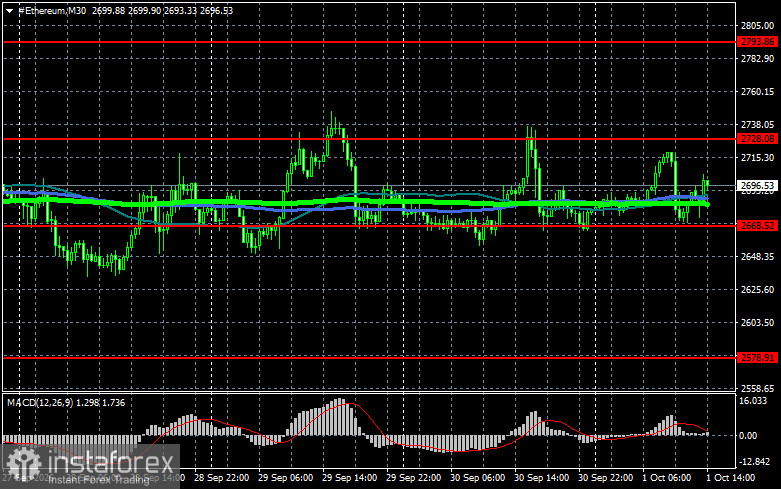Screen dimensions: 781x489
Task: Click the 29 Sep 14:00 time label
Action: pos(349,478)
